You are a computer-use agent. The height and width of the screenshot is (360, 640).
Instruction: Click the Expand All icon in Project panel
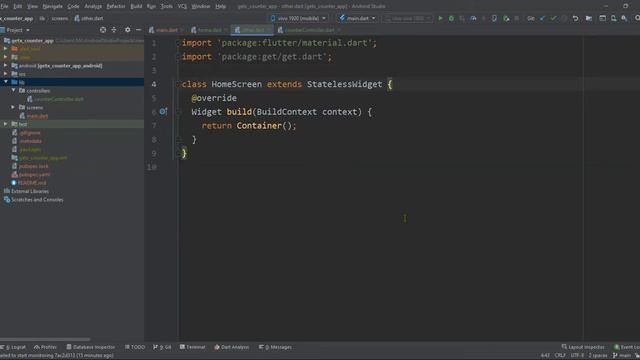[x=114, y=30]
